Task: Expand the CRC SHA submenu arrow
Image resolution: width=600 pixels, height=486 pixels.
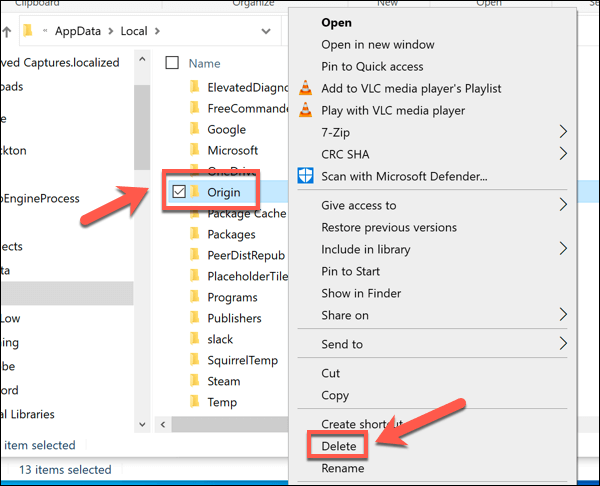Action: click(x=563, y=153)
